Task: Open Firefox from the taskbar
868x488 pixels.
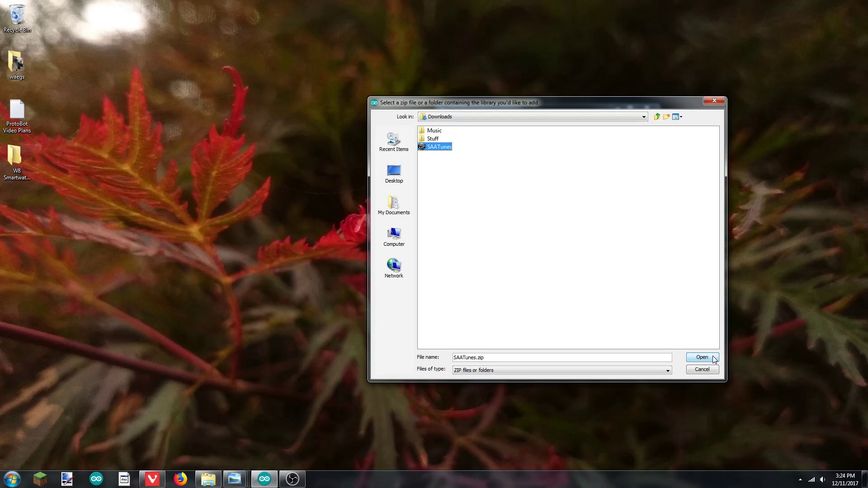Action: pos(180,479)
